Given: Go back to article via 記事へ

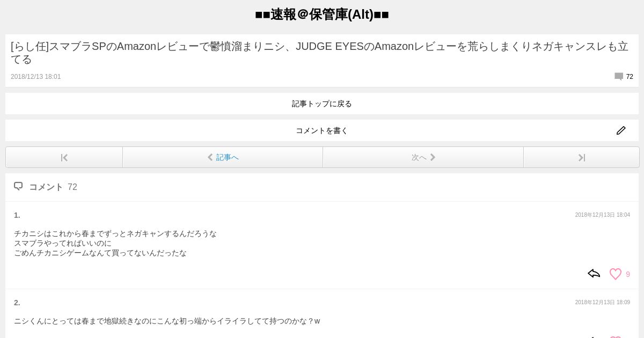Looking at the screenshot, I should click(223, 157).
